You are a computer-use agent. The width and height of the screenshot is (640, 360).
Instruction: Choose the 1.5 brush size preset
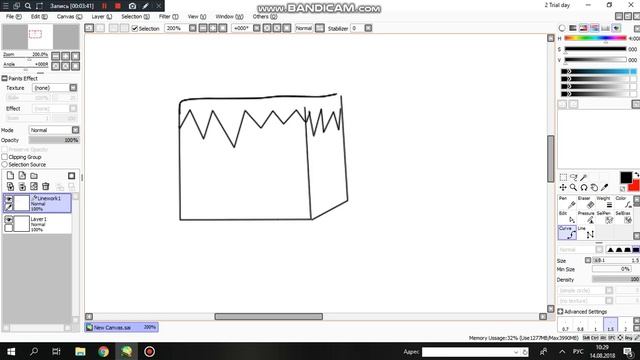(610, 324)
